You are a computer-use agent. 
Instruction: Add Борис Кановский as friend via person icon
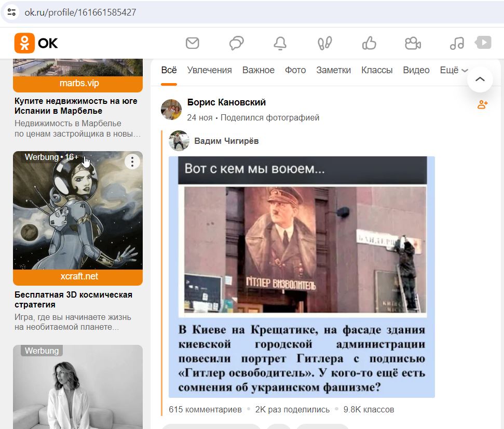click(x=482, y=104)
